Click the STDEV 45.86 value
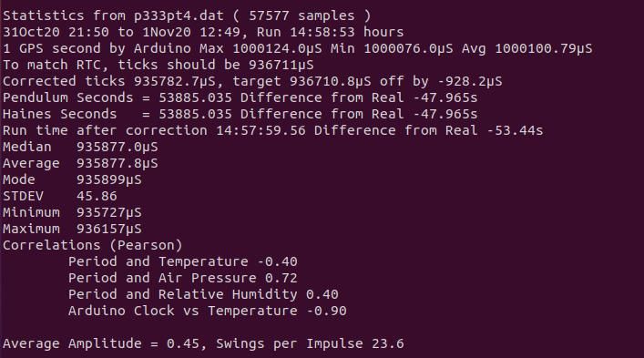The image size is (644, 358). coord(97,196)
